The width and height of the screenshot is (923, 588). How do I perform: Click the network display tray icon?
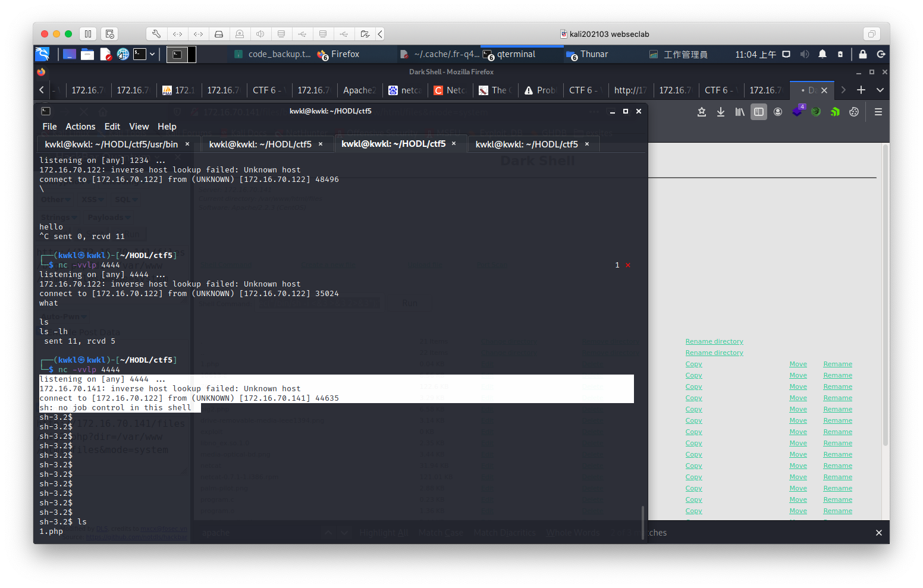click(786, 54)
